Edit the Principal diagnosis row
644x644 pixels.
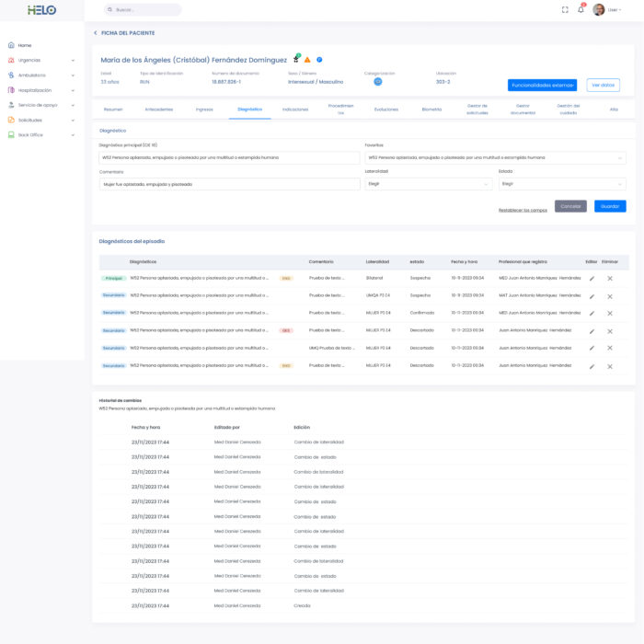pyautogui.click(x=592, y=278)
